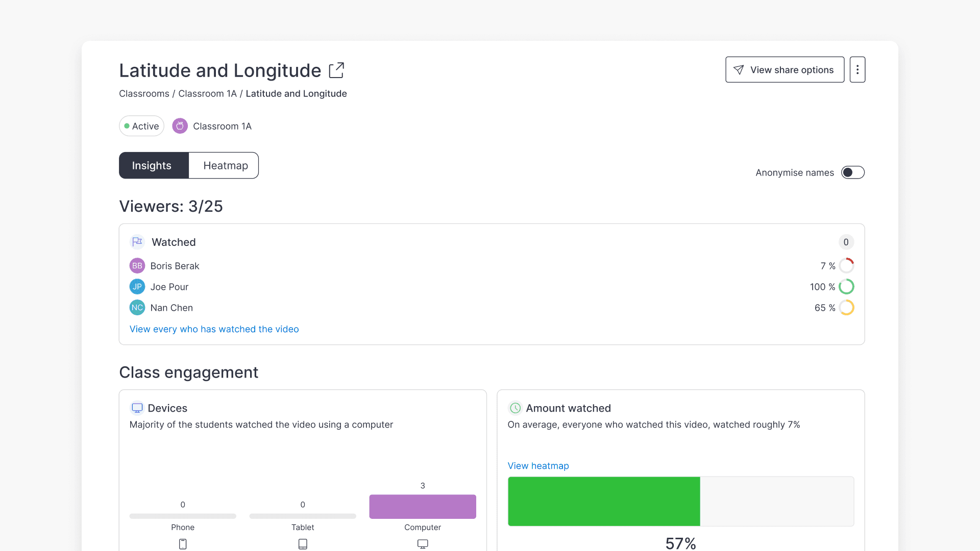Click Boris Berak's BB avatar
Image resolution: width=980 pixels, height=551 pixels.
coord(137,266)
